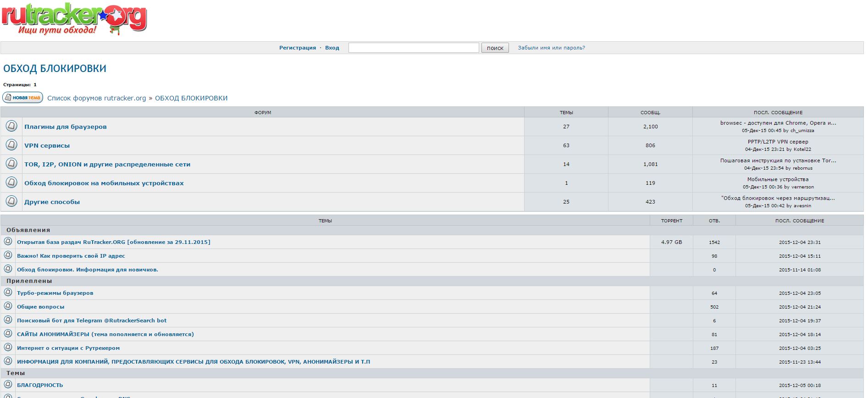Screen dimensions: 868x398
Task: Open topic Интернет о ситуации с Рутрекером
Action: coord(68,348)
